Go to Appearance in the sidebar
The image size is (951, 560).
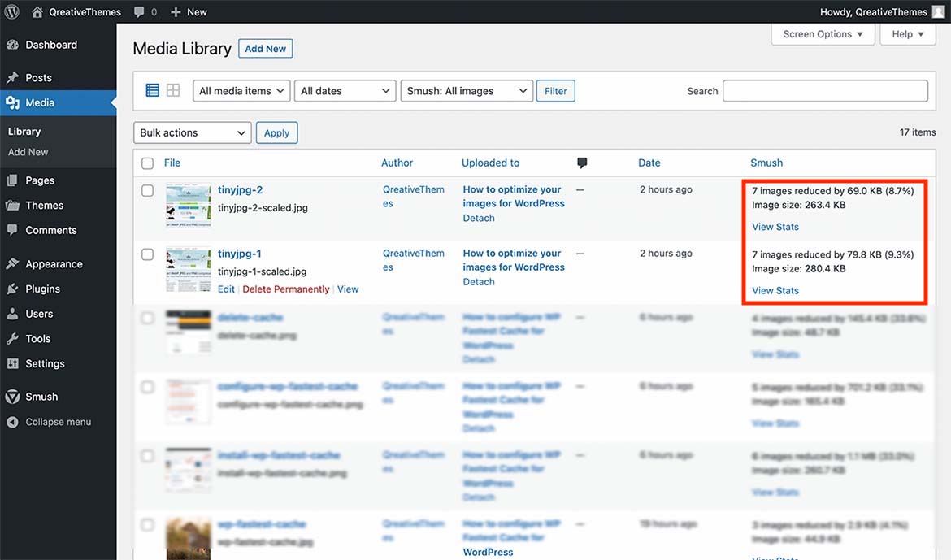[54, 264]
